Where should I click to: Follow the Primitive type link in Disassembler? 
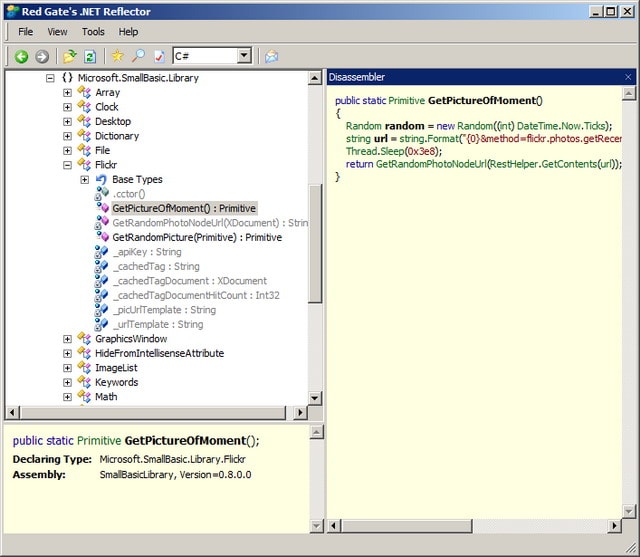pyautogui.click(x=407, y=100)
